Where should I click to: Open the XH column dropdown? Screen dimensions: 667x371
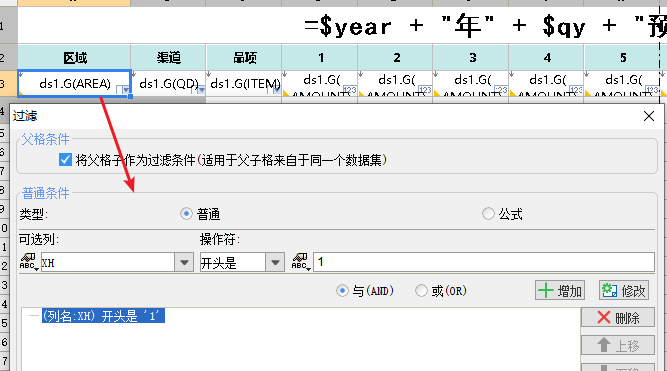[x=184, y=262]
